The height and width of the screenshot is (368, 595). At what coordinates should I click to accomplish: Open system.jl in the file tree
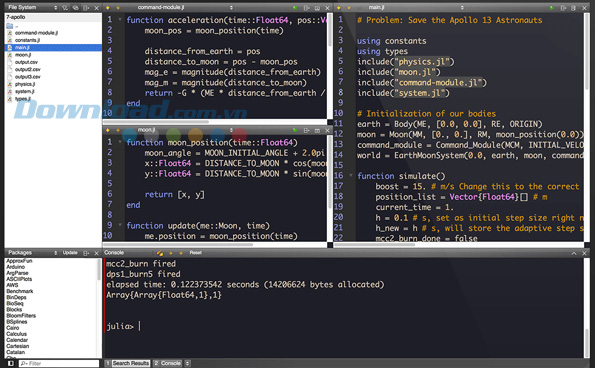[x=54, y=91]
